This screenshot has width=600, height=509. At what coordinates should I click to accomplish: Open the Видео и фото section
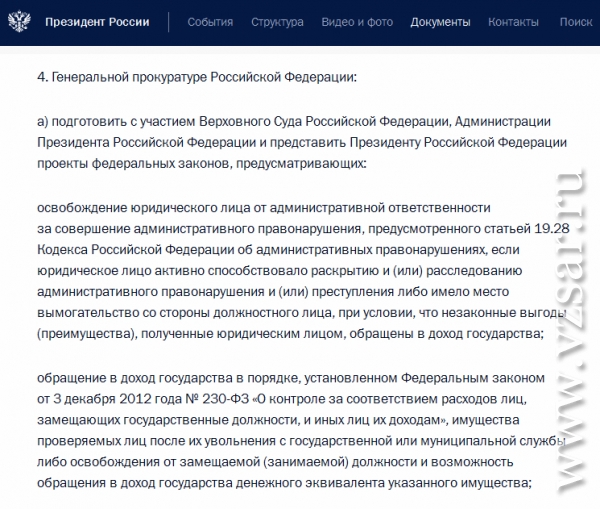pyautogui.click(x=357, y=22)
